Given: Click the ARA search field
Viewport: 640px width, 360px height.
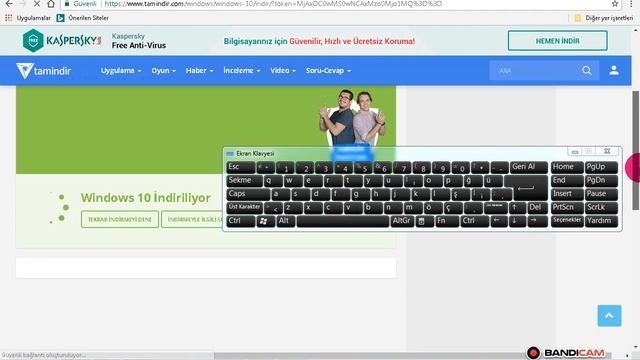Looking at the screenshot, I should point(535,71).
